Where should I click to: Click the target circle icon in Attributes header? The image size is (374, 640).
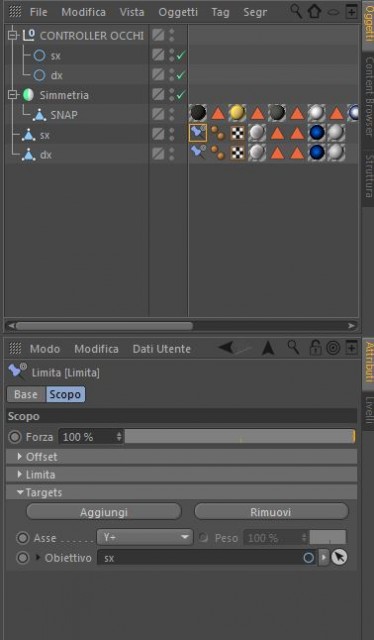click(333, 349)
